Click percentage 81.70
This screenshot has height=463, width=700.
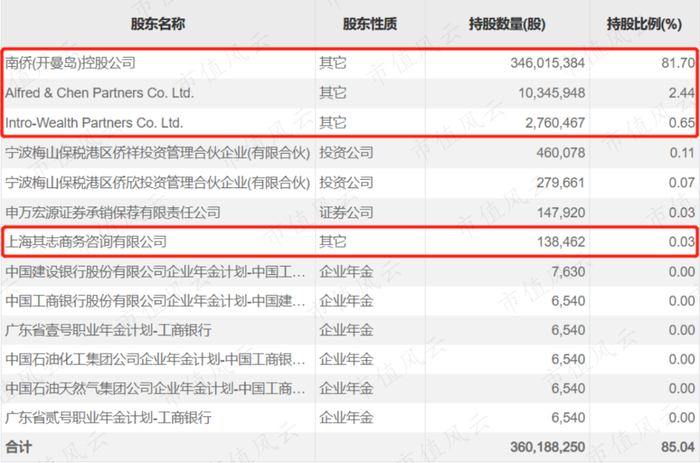[678, 63]
